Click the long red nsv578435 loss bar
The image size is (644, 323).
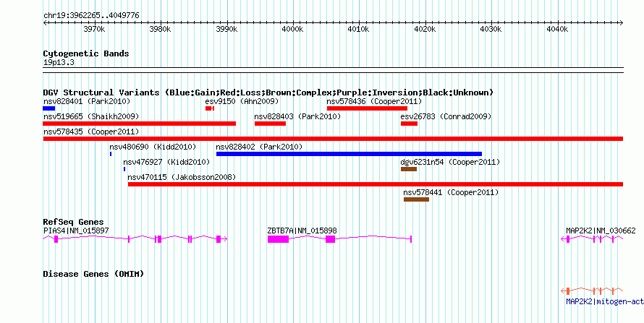[x=333, y=139]
